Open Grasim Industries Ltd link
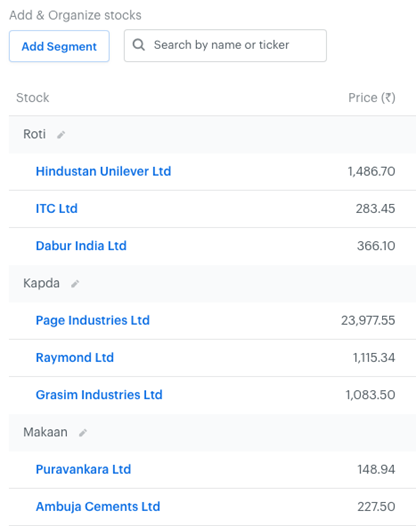 (99, 395)
